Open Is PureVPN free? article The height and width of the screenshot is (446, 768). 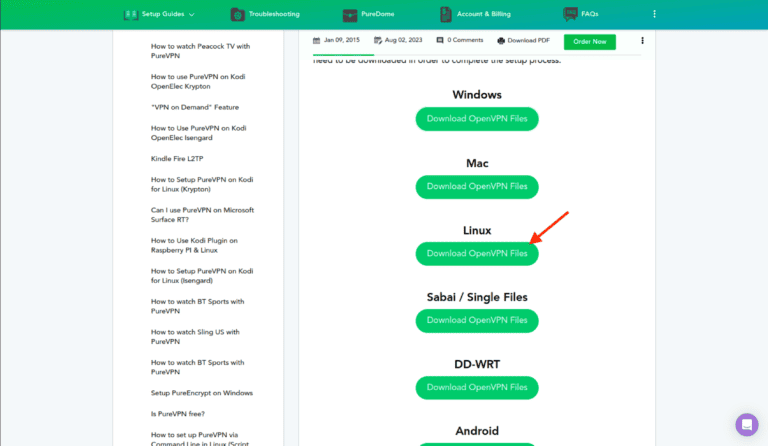178,414
